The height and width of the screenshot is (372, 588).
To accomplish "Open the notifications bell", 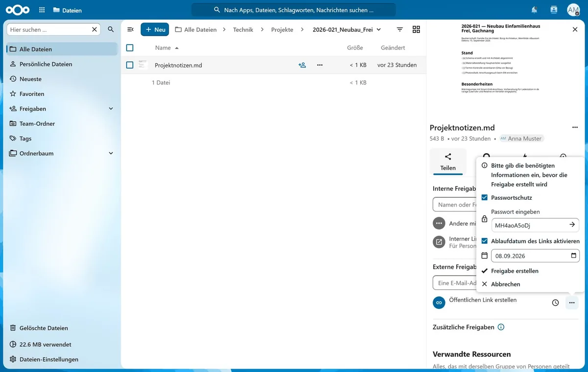I will click(x=534, y=10).
